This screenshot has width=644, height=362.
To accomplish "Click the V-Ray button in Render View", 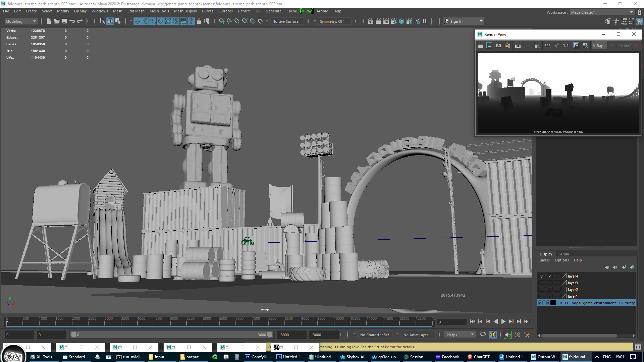I will (x=598, y=45).
